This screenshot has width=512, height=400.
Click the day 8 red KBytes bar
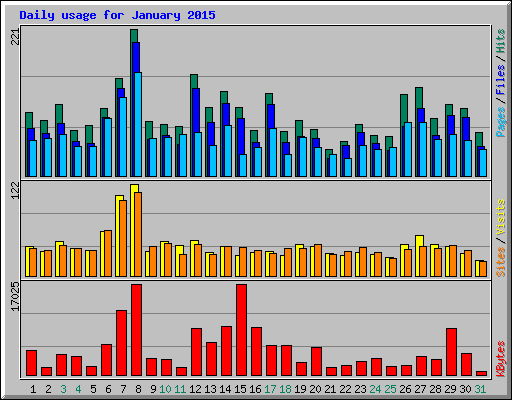136,330
